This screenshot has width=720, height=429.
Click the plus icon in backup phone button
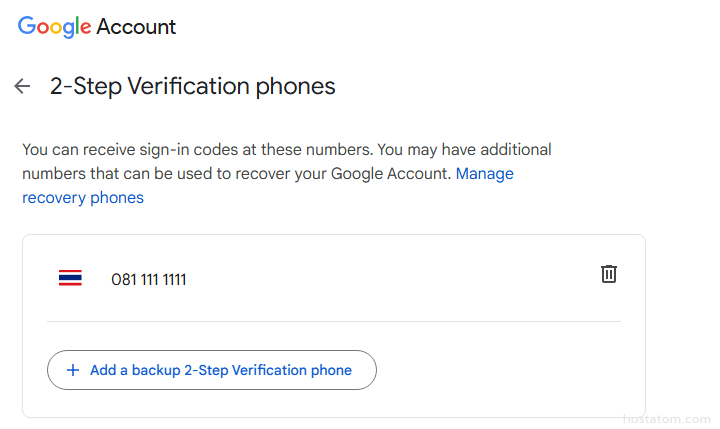point(72,370)
